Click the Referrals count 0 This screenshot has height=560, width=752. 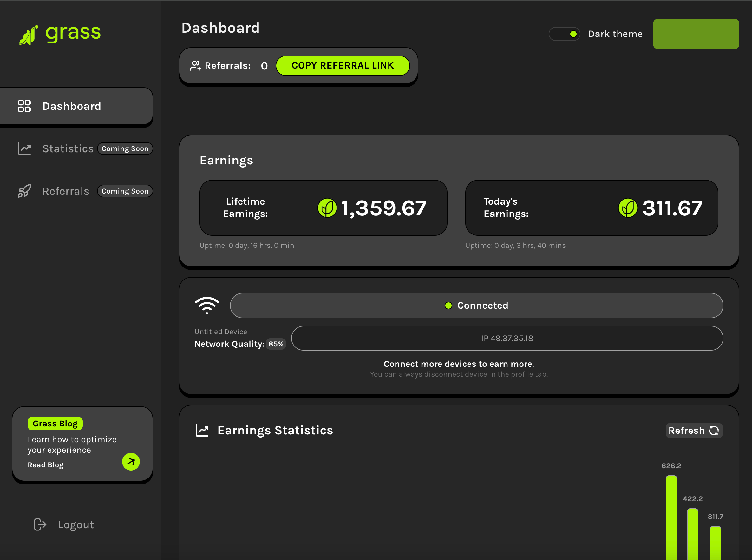click(x=264, y=66)
